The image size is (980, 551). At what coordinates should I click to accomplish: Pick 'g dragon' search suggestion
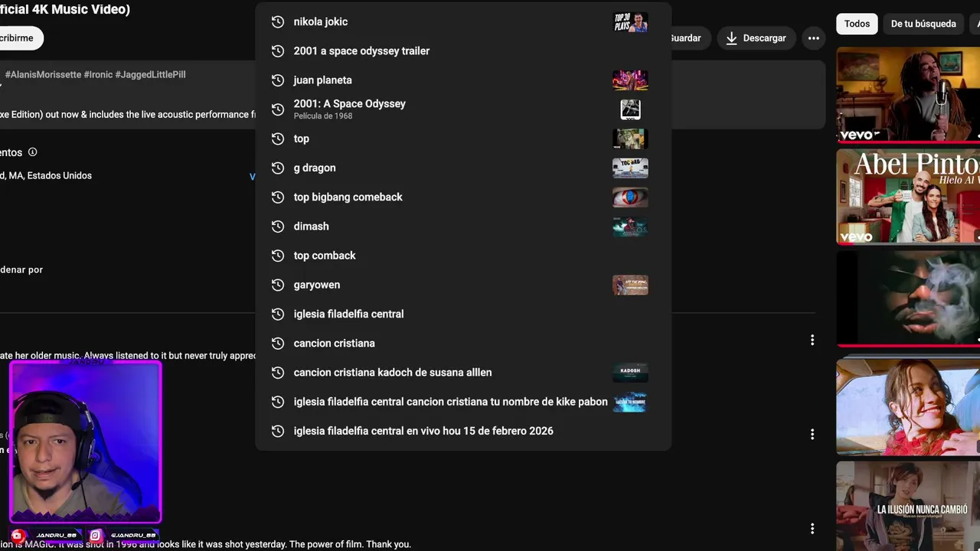pos(463,168)
